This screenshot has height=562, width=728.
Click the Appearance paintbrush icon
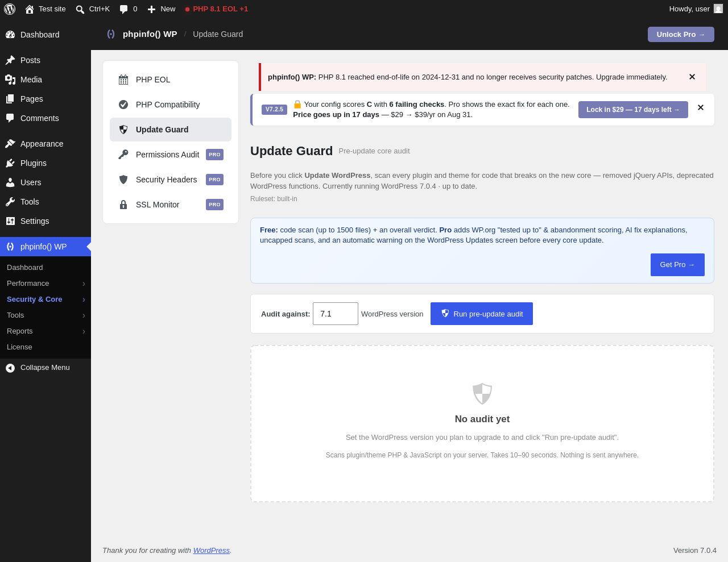(10, 144)
